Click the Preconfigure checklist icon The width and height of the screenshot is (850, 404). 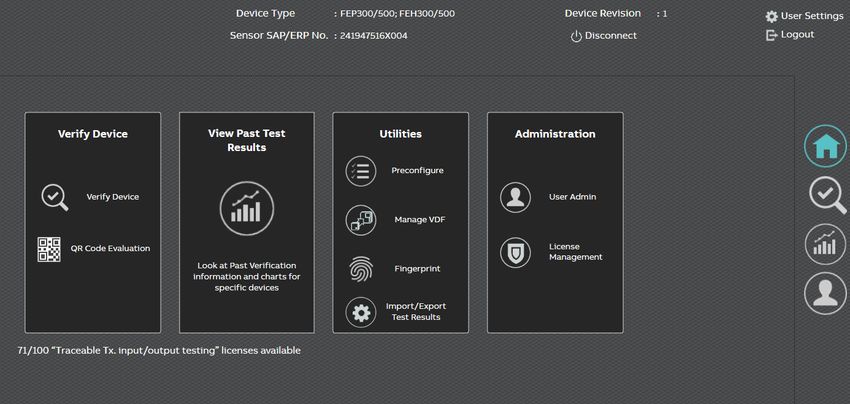click(x=360, y=171)
